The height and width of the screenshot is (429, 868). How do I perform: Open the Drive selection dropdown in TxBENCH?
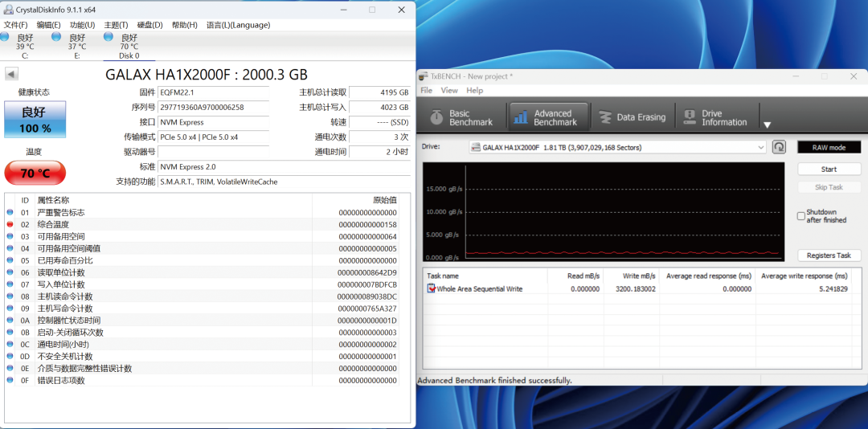pos(617,147)
